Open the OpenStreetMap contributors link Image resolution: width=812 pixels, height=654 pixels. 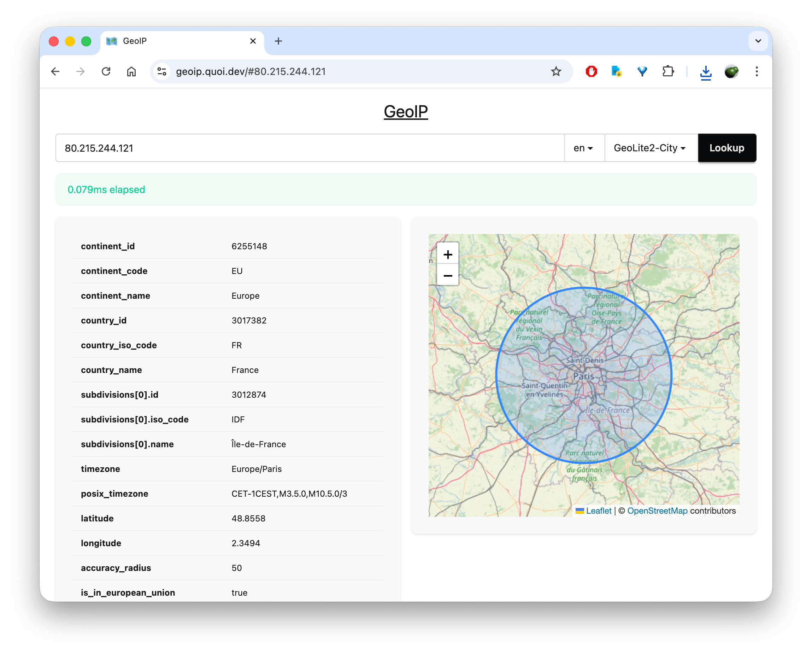pyautogui.click(x=657, y=511)
